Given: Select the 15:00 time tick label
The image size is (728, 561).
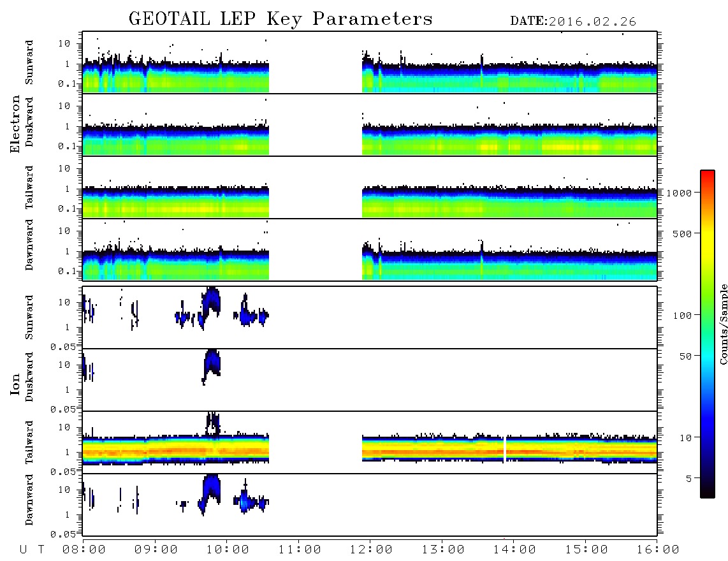Looking at the screenshot, I should click(x=586, y=550).
